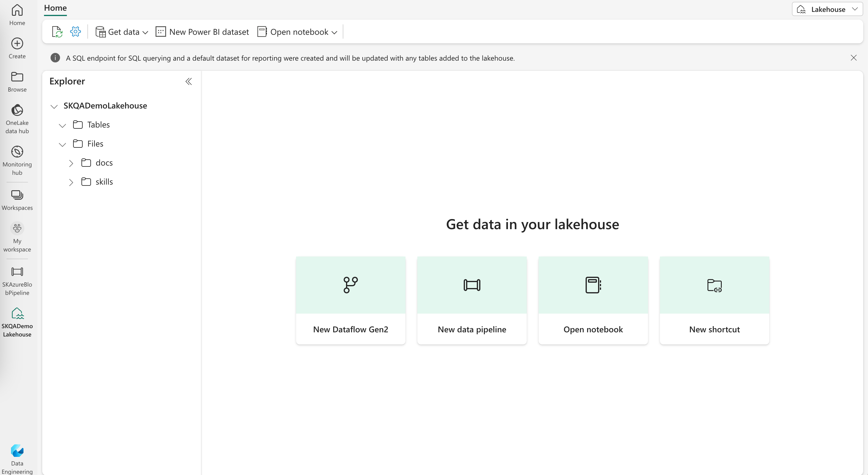This screenshot has width=868, height=475.
Task: Select the Home ribbon tab
Action: tap(55, 8)
